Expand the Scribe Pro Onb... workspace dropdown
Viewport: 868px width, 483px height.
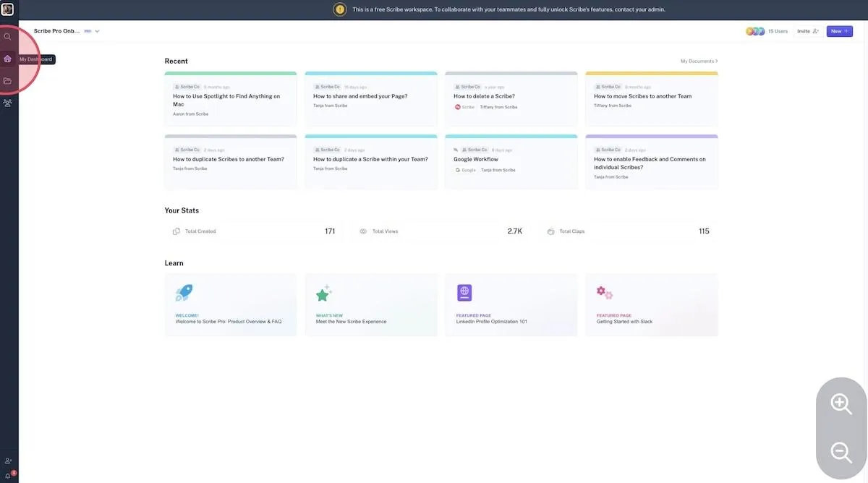coord(97,31)
